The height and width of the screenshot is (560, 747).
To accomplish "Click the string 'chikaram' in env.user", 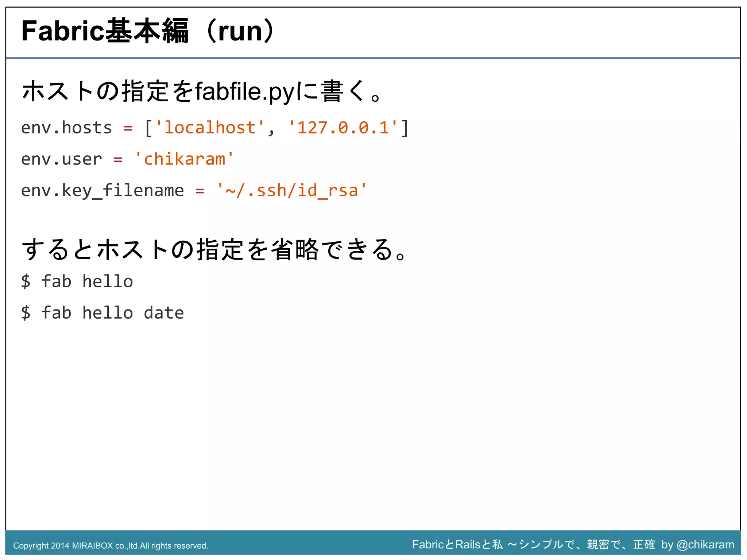I will tap(184, 159).
